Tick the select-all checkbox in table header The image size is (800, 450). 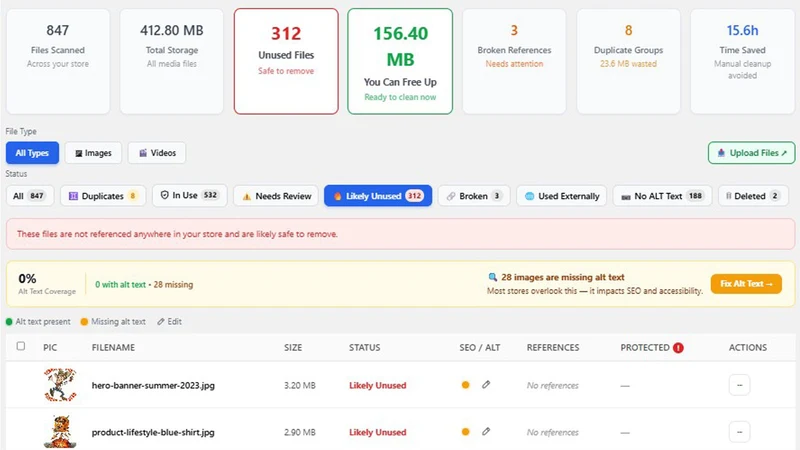[x=21, y=346]
